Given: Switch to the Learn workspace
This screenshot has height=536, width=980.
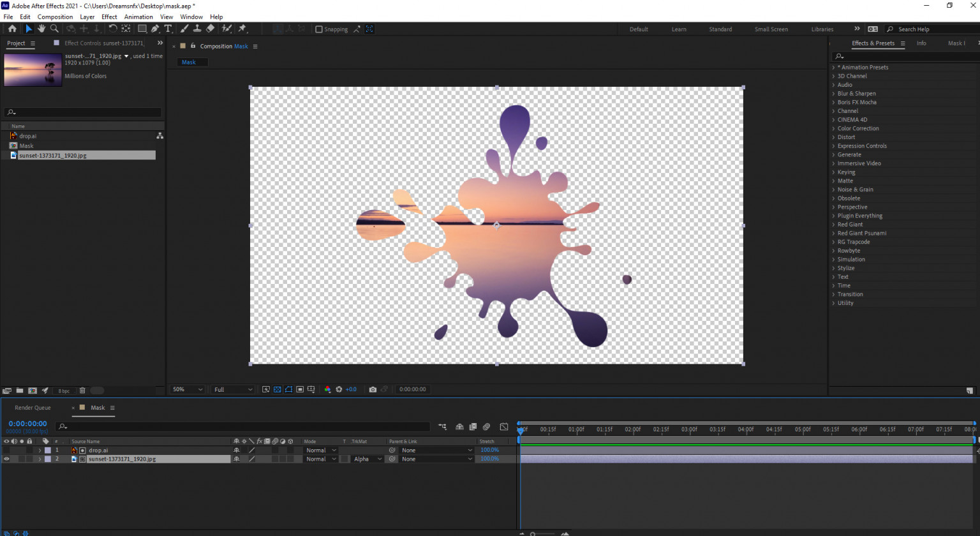Looking at the screenshot, I should (679, 29).
